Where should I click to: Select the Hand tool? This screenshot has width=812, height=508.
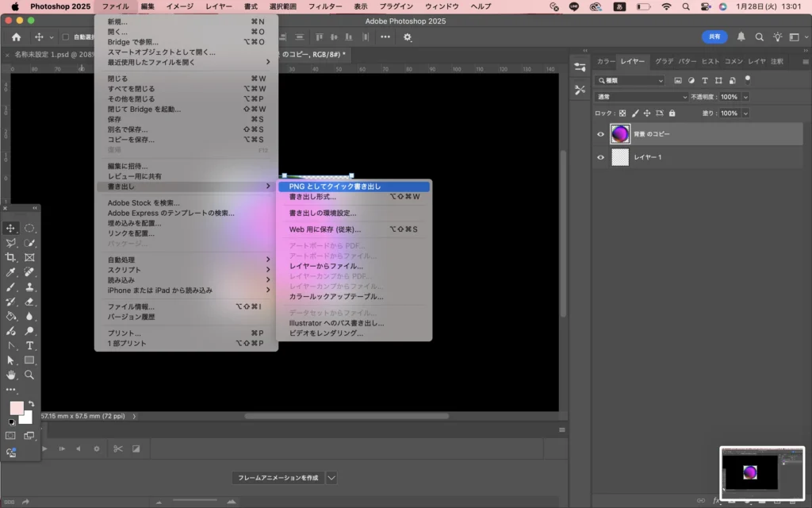[11, 375]
